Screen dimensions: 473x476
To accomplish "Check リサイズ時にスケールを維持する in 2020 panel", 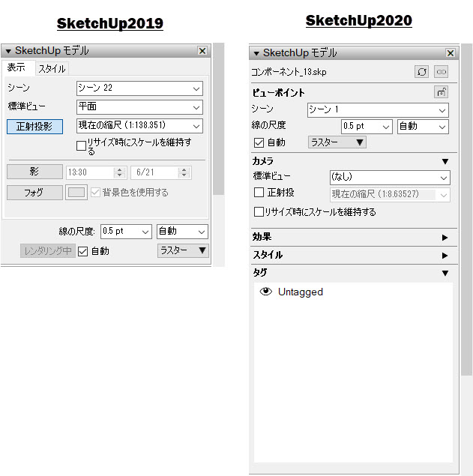I will click(259, 211).
